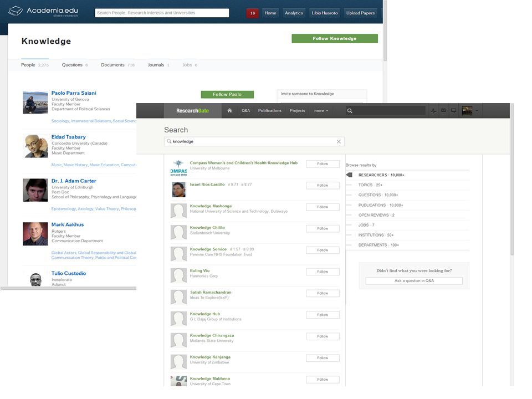
Task: Filter results by Open Reviews 2
Action: [x=376, y=215]
